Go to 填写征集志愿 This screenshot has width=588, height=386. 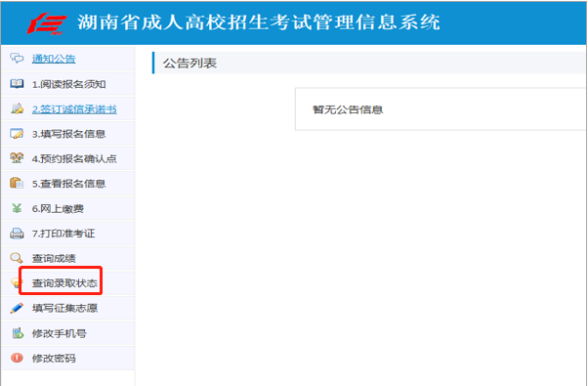[x=64, y=308]
